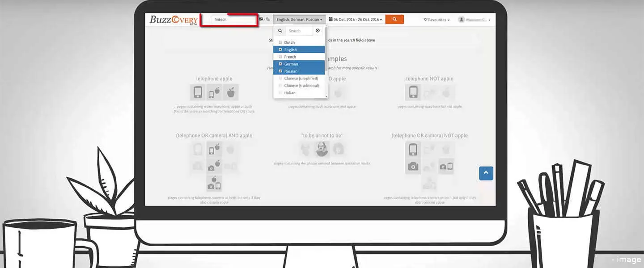Uncheck the English language checkbox
The width and height of the screenshot is (644, 268).
tap(280, 50)
